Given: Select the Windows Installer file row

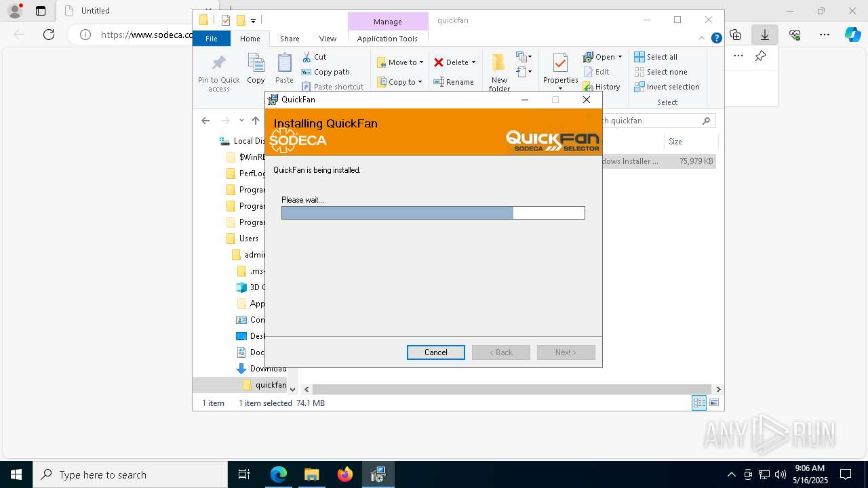Looking at the screenshot, I should (658, 161).
